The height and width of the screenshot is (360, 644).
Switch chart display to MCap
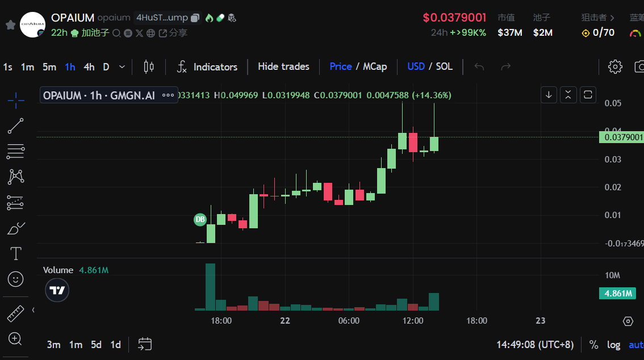375,66
